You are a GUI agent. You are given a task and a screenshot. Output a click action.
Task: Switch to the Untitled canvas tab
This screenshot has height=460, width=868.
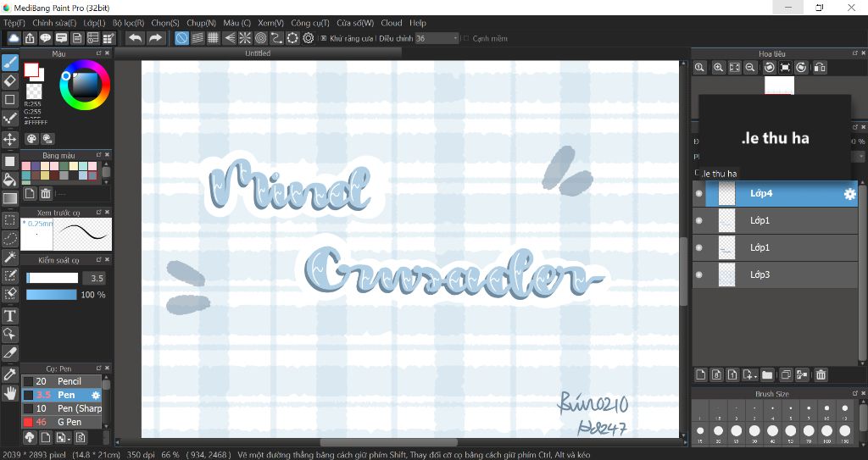coord(258,53)
